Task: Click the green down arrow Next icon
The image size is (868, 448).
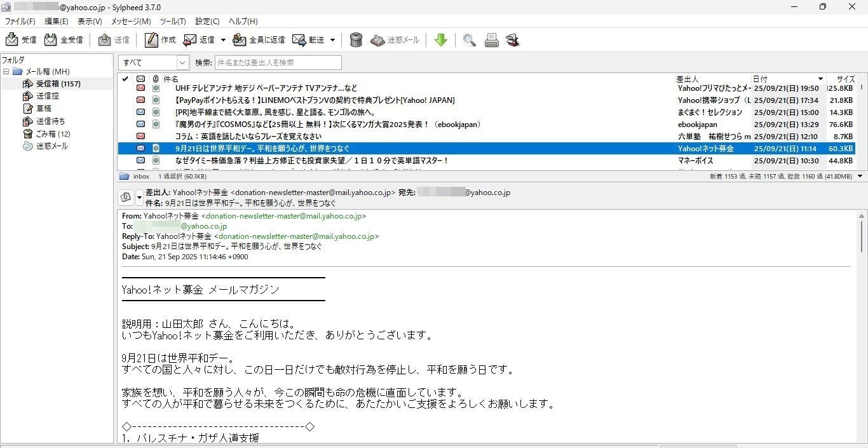Action: coord(440,40)
